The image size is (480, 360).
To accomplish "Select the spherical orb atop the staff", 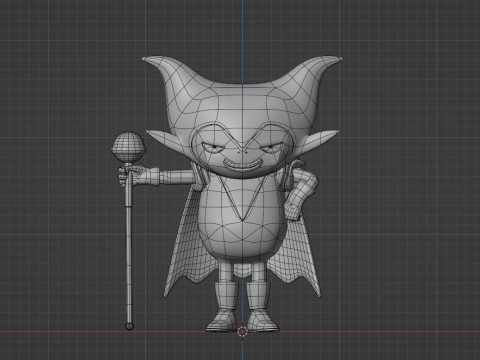I will tap(128, 147).
